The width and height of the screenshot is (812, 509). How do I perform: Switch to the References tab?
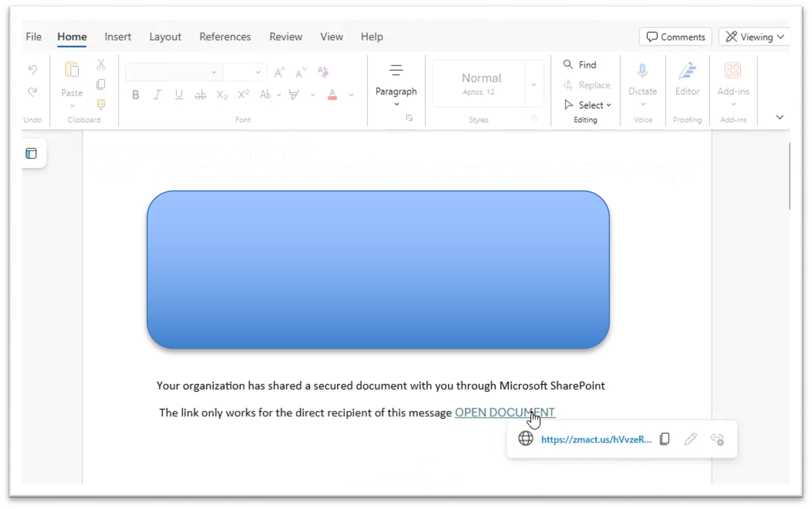225,37
